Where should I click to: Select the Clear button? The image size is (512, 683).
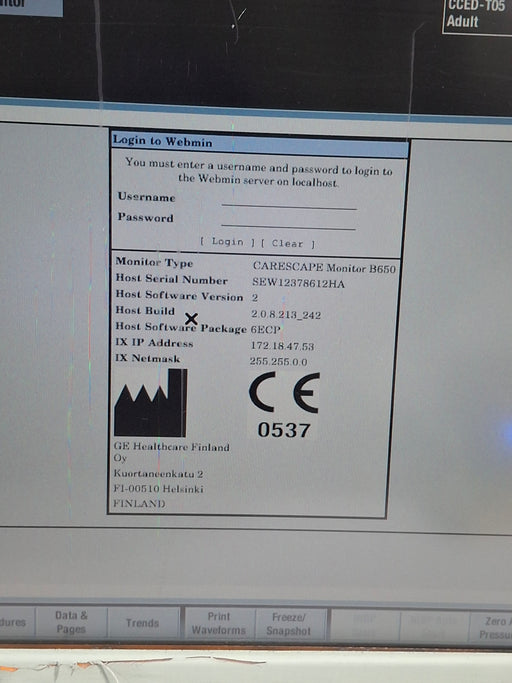tap(288, 243)
